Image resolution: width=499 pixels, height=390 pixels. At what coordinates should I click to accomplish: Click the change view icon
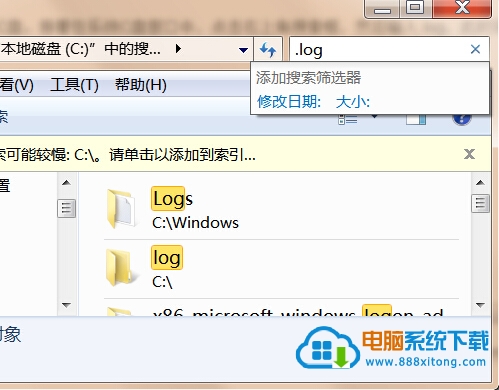[x=347, y=119]
